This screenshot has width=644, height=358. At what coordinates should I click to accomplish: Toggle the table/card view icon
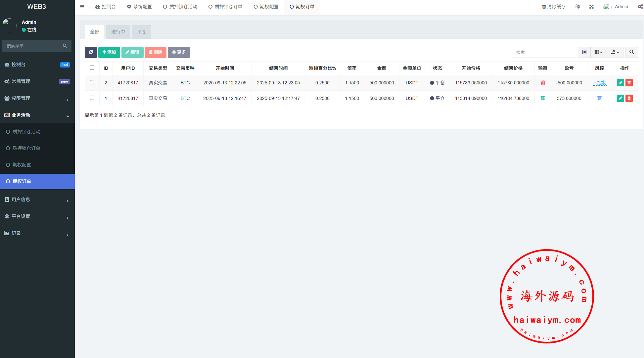584,52
